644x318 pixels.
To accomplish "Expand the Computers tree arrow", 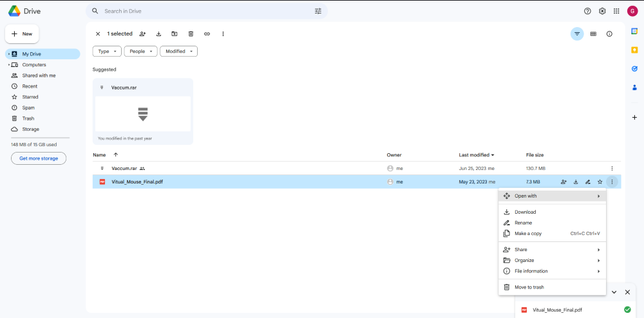I will pyautogui.click(x=8, y=65).
